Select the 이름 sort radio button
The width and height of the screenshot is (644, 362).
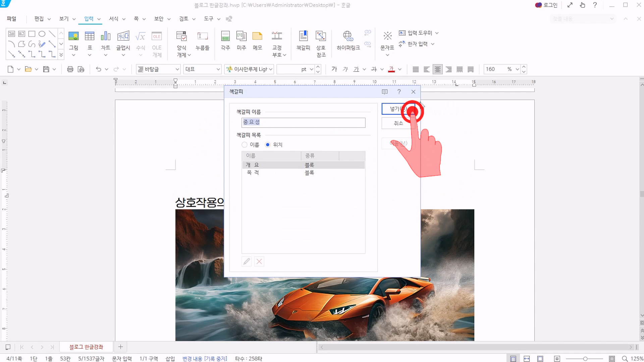tap(245, 145)
